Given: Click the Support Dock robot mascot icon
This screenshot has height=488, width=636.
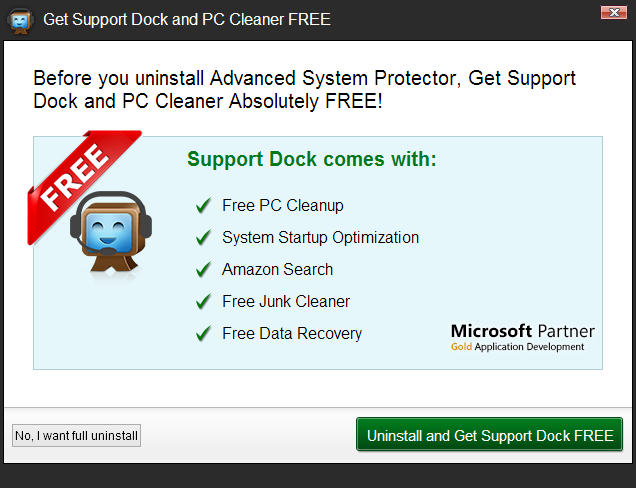Looking at the screenshot, I should coord(108,233).
